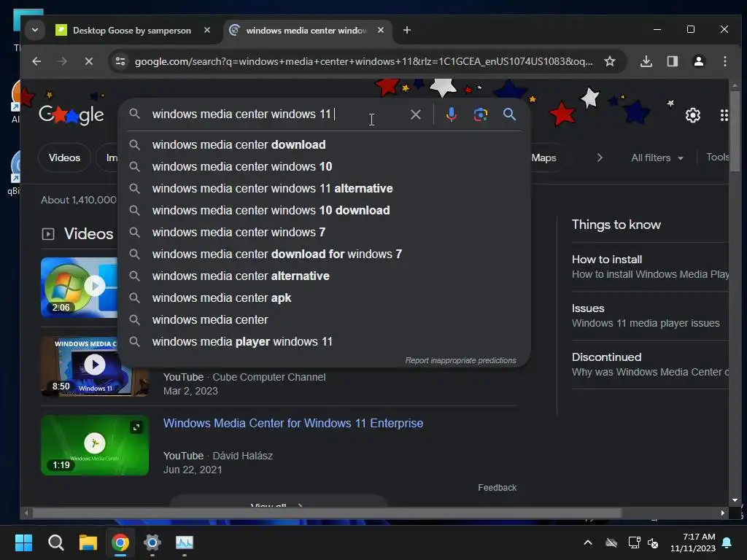747x560 pixels.
Task: Open File Explorer from taskbar
Action: (88, 542)
